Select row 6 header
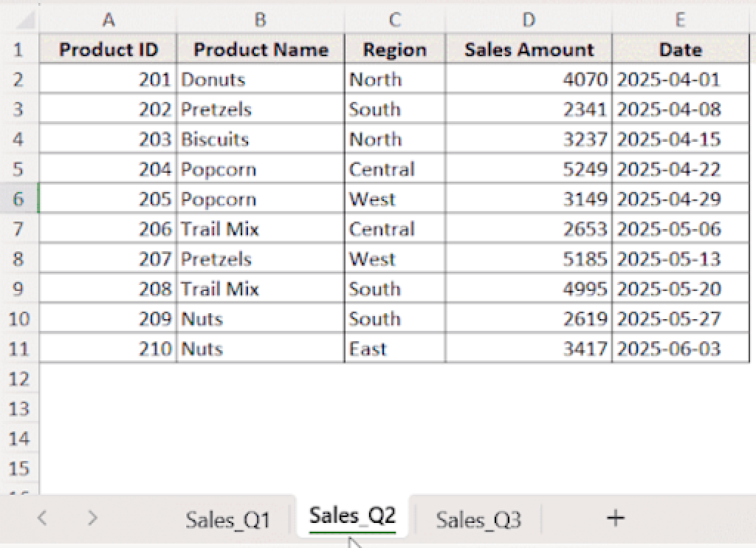 (18, 199)
